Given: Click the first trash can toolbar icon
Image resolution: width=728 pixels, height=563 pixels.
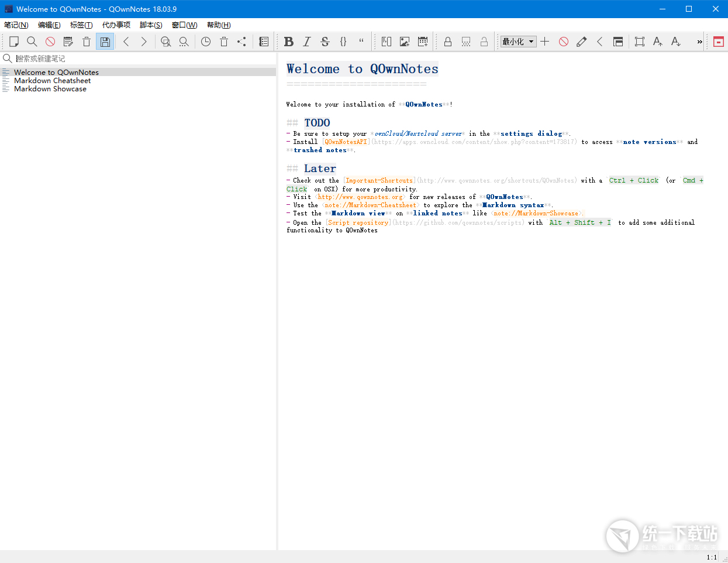Looking at the screenshot, I should (87, 42).
